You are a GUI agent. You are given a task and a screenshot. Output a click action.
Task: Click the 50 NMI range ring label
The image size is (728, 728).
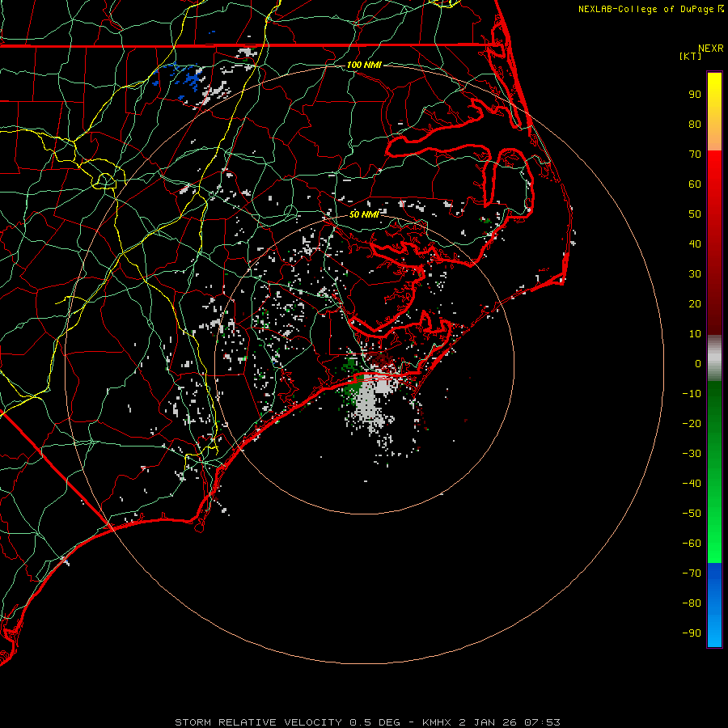point(364,214)
